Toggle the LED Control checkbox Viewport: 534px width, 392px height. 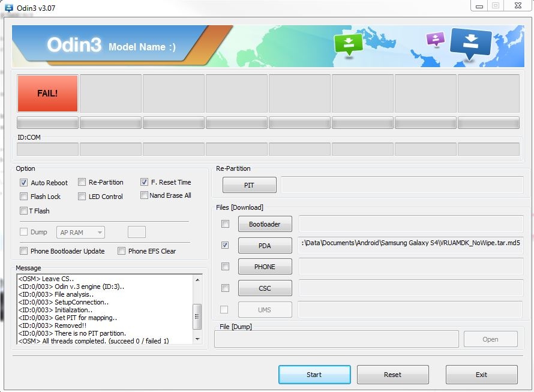point(82,197)
